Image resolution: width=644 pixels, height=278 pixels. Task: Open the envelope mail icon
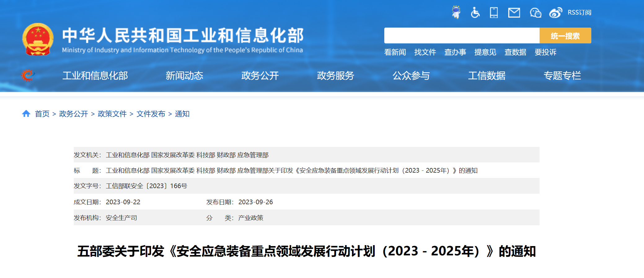(x=514, y=13)
